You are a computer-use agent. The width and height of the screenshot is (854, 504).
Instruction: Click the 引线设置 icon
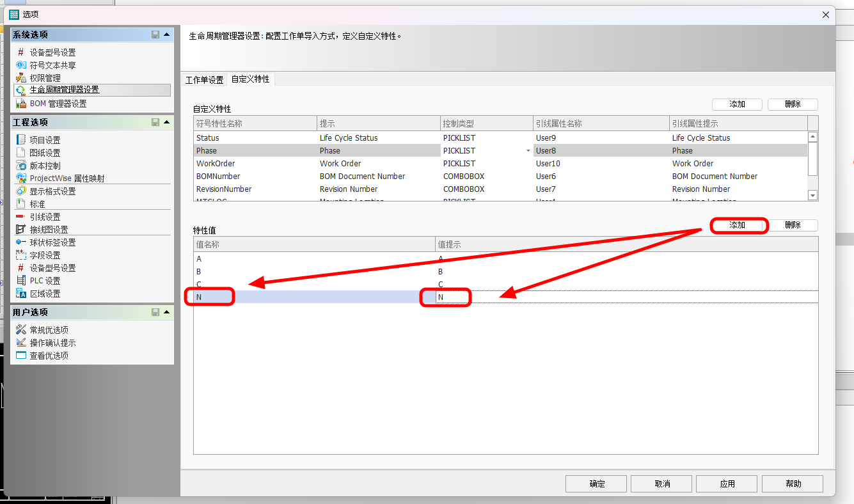click(20, 217)
